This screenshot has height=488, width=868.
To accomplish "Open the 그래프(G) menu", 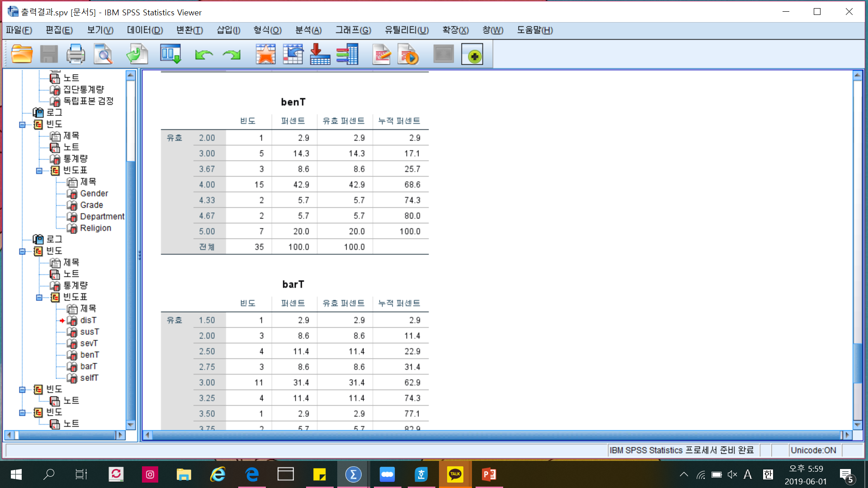I will [x=353, y=30].
